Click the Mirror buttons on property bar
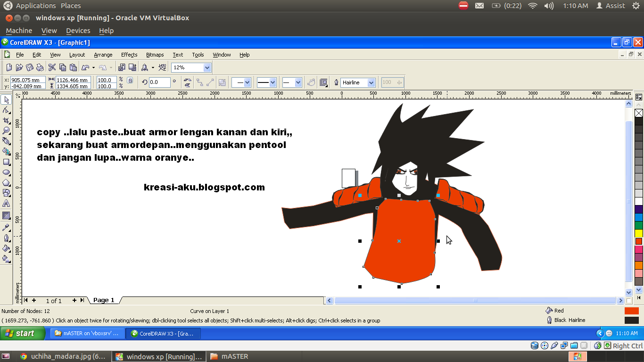The height and width of the screenshot is (362, 644). [187, 82]
